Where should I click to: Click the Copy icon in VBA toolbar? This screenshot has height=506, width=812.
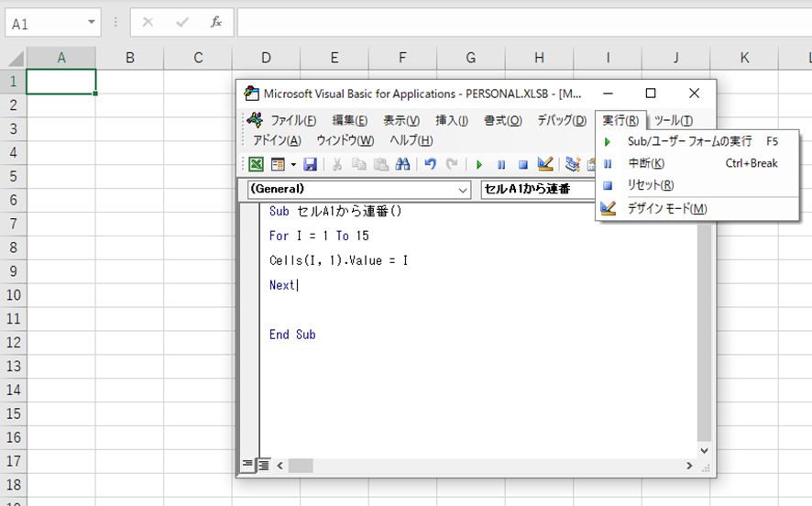(359, 164)
